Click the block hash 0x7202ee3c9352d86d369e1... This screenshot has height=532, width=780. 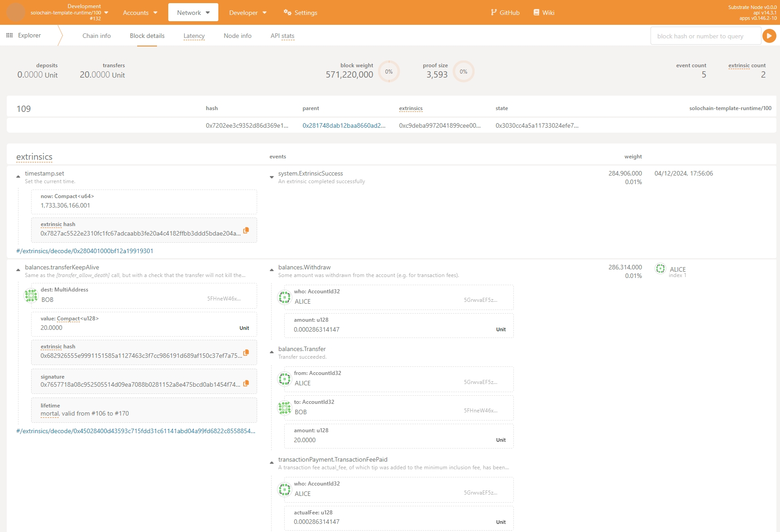click(247, 125)
